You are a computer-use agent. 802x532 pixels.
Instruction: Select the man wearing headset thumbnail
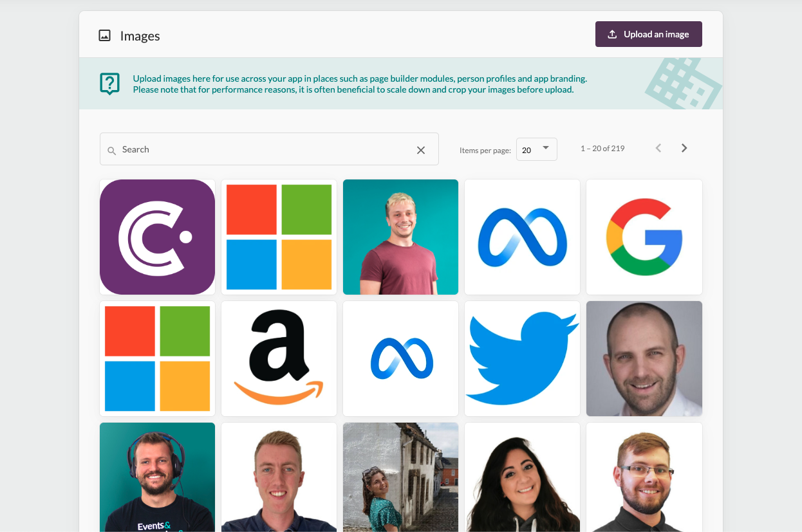157,477
